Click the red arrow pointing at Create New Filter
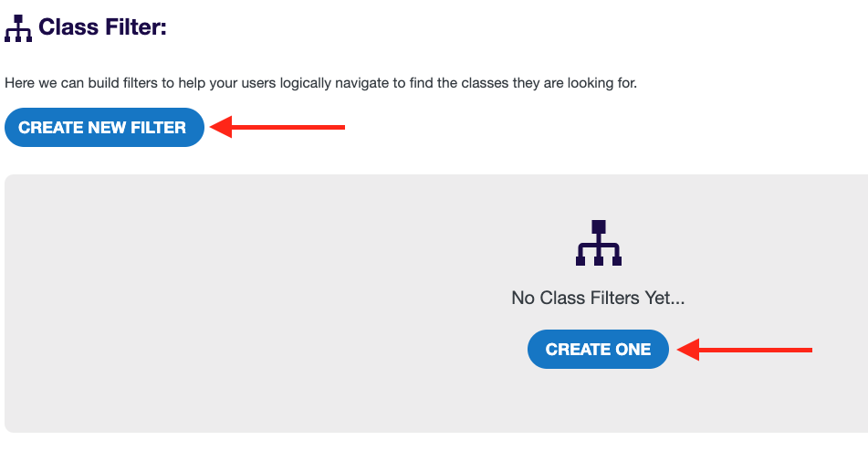The width and height of the screenshot is (868, 451). pyautogui.click(x=277, y=128)
